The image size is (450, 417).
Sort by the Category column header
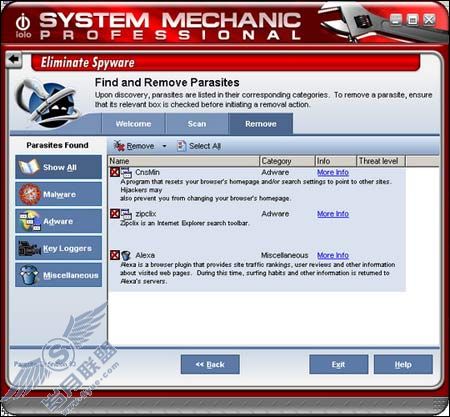pos(287,161)
